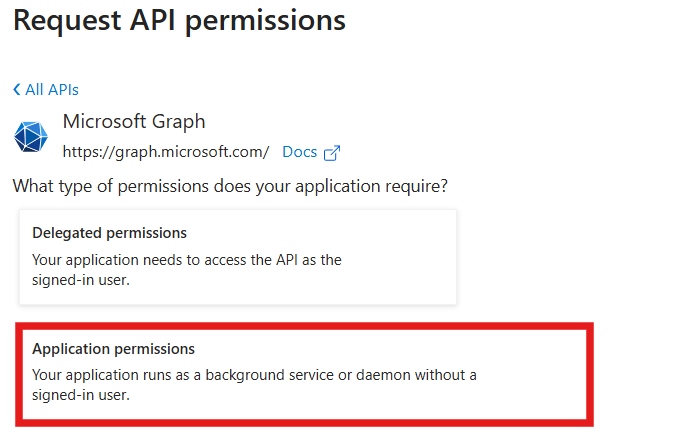Choose the Application permissions card
The height and width of the screenshot is (448, 692).
coord(305,374)
